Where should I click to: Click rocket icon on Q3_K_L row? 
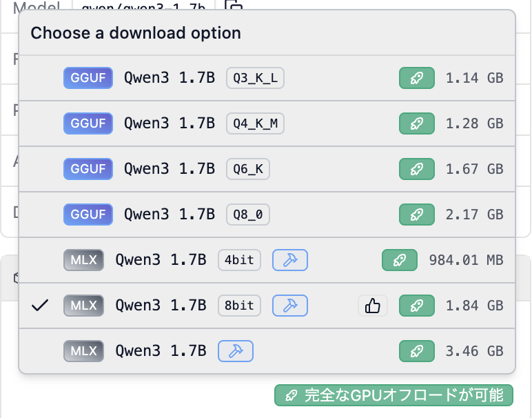click(x=417, y=78)
